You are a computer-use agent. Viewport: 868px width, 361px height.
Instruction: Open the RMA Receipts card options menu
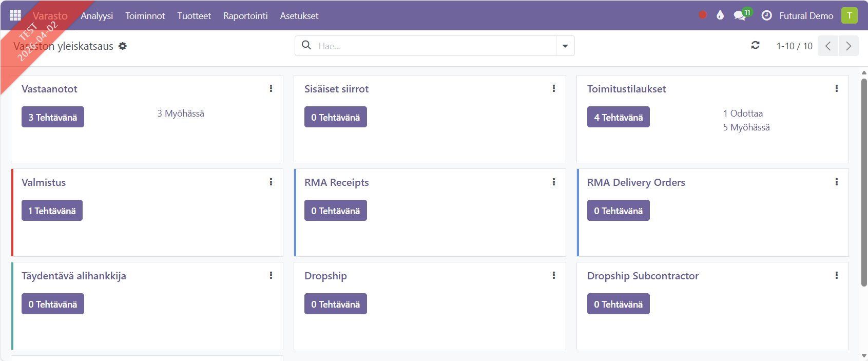point(553,182)
